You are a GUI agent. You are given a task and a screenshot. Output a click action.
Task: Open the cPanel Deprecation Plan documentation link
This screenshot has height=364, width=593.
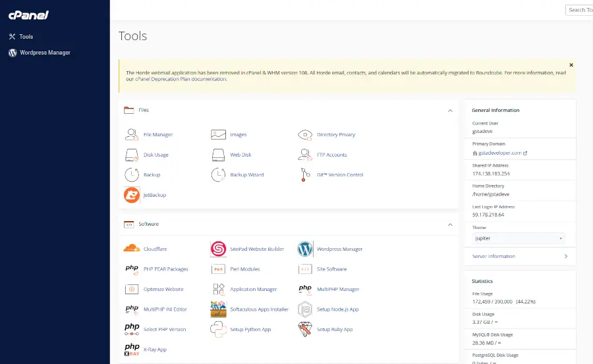181,79
